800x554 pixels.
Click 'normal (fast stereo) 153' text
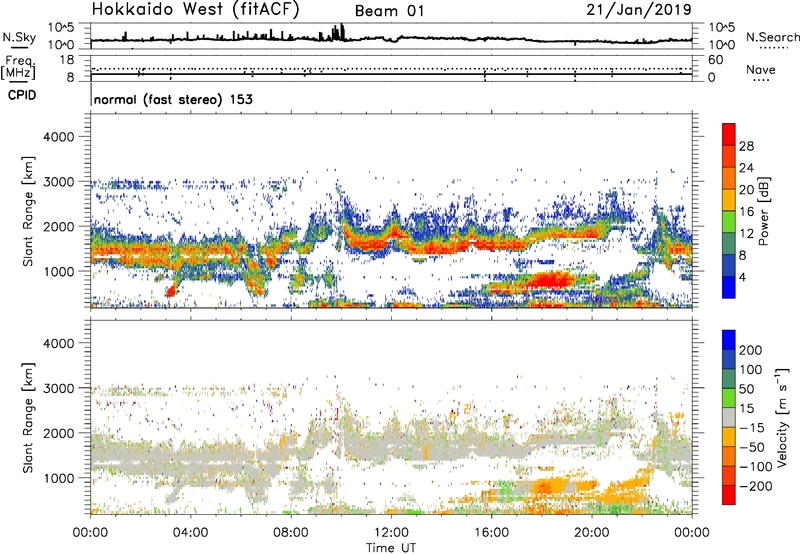click(x=173, y=99)
